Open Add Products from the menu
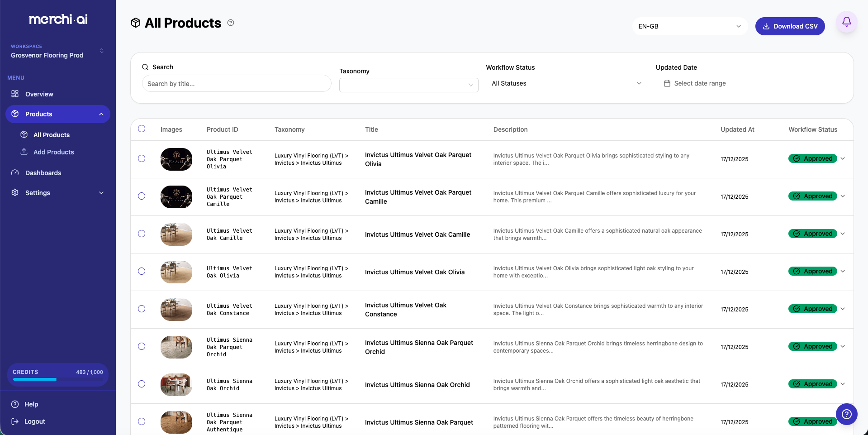 (53, 152)
